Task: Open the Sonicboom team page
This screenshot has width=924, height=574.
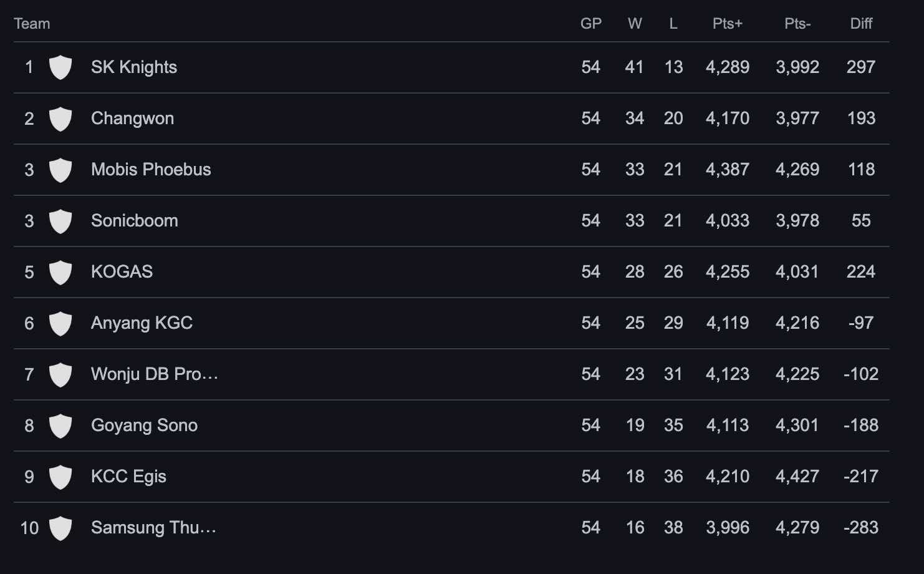Action: 135,221
